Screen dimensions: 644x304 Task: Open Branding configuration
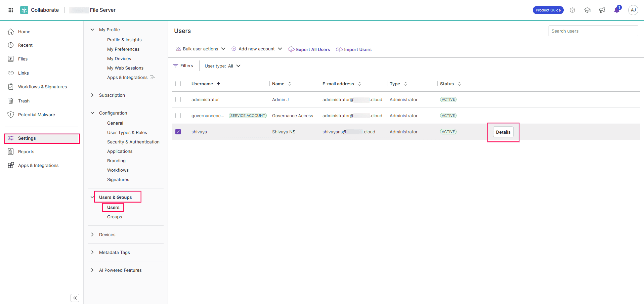116,161
